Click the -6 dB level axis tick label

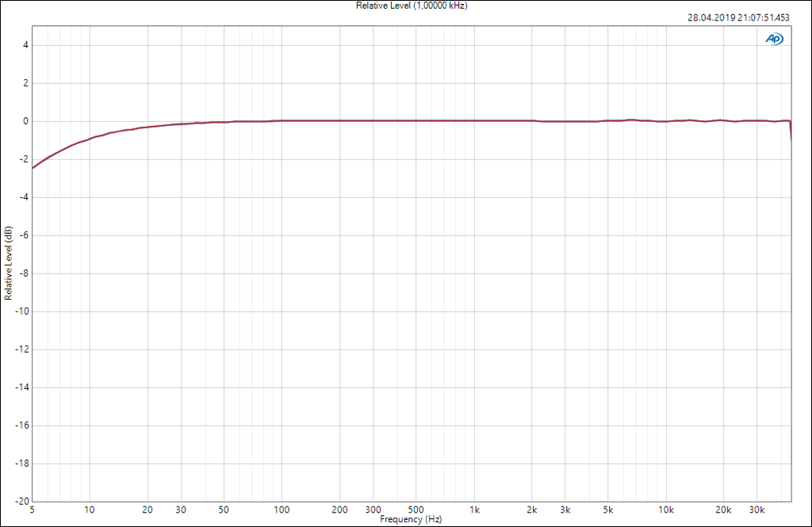tap(23, 235)
